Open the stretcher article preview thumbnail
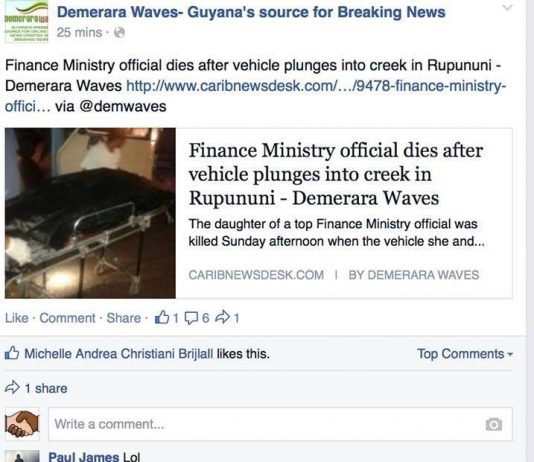The image size is (534, 462). pyautogui.click(x=90, y=213)
